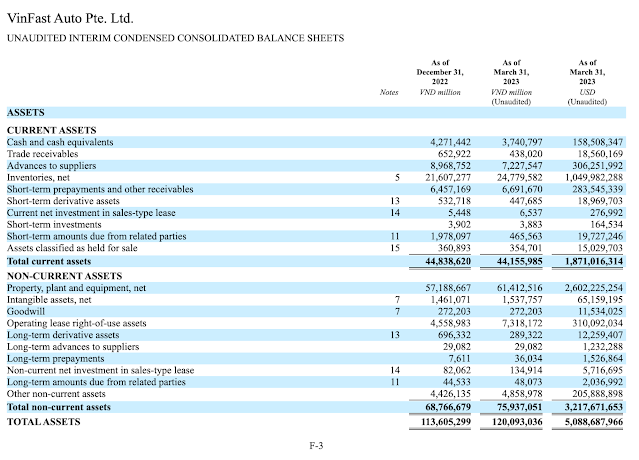The image size is (639, 460).
Task: Click note number 15 for held for sale
Action: point(395,249)
